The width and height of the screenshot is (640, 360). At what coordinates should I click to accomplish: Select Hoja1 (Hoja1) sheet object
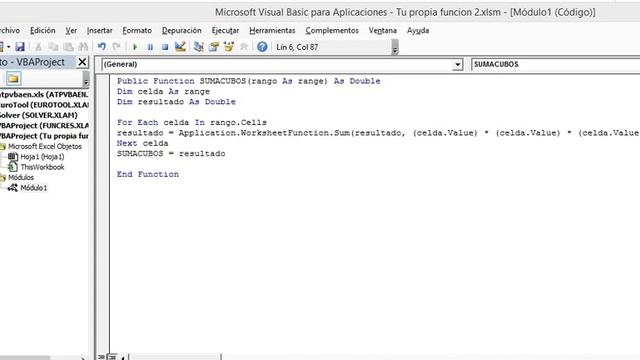42,157
